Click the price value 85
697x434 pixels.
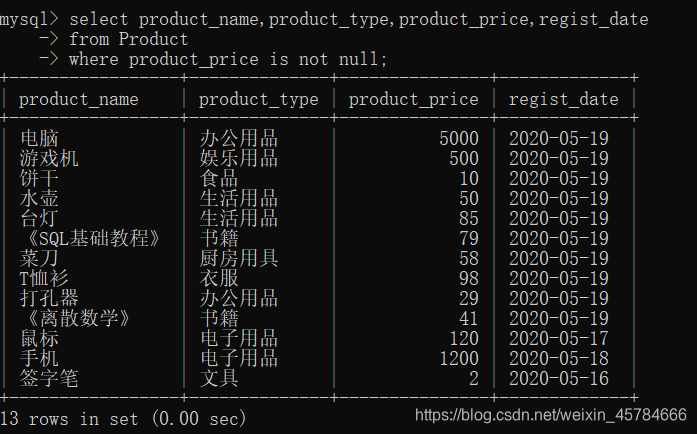[469, 219]
